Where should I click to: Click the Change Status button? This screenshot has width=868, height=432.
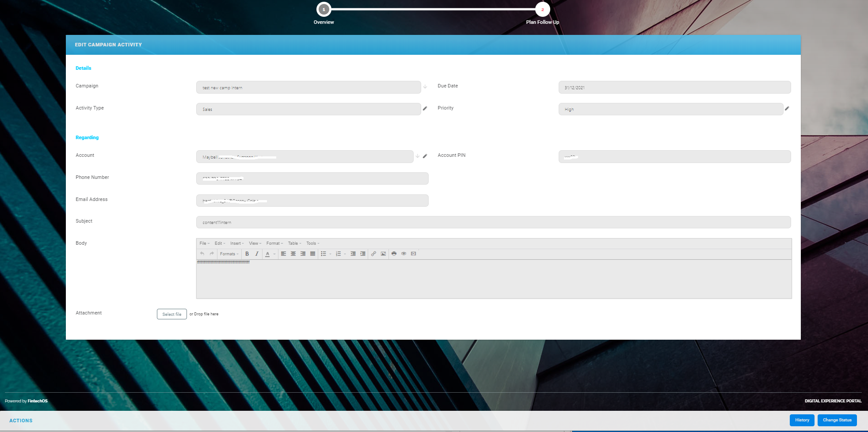837,420
